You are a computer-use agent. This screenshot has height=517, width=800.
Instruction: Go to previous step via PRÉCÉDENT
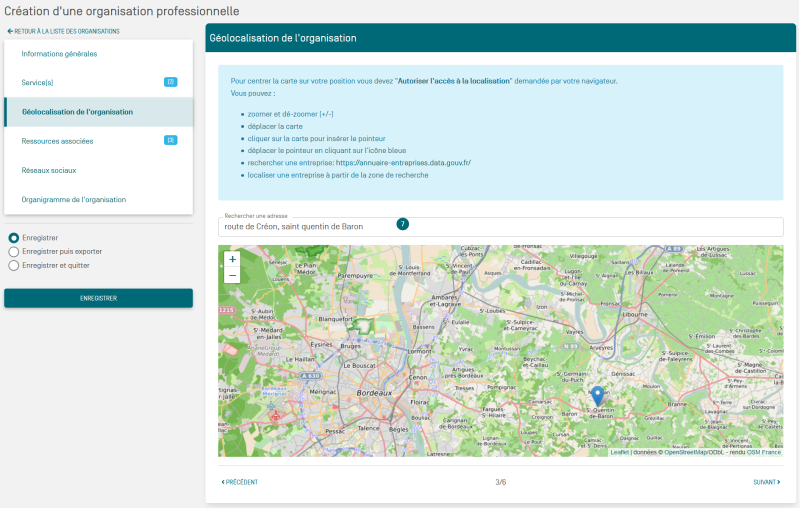[239, 482]
